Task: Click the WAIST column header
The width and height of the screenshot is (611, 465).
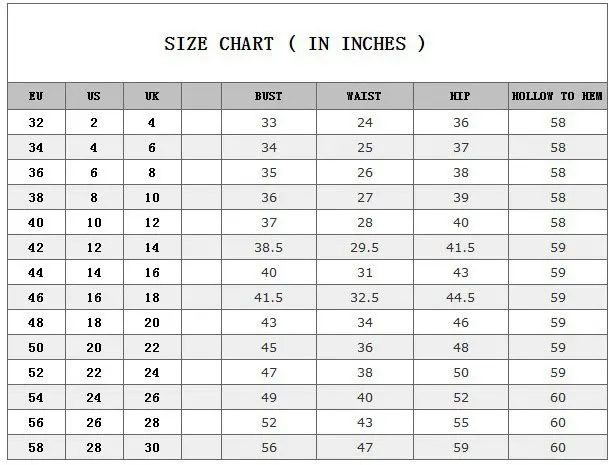Action: (x=364, y=96)
